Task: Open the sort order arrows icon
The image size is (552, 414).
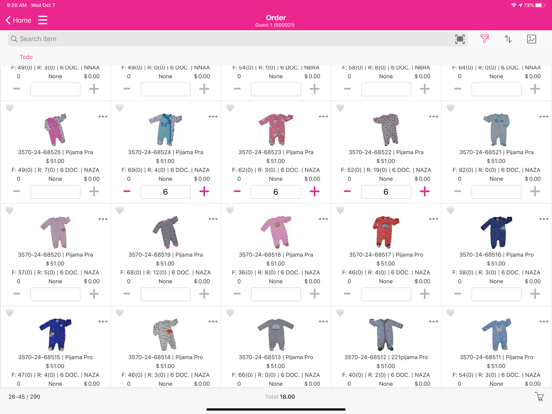Action: coord(508,39)
